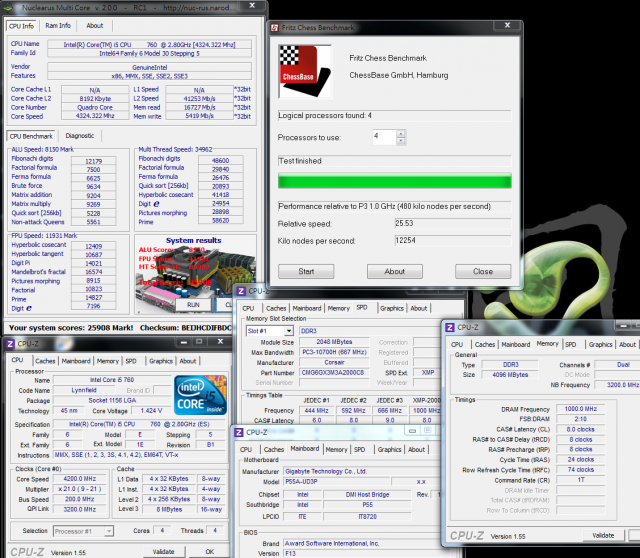Image resolution: width=640 pixels, height=558 pixels.
Task: Minimize the bottom-left CPU-Z window
Action: 184,342
